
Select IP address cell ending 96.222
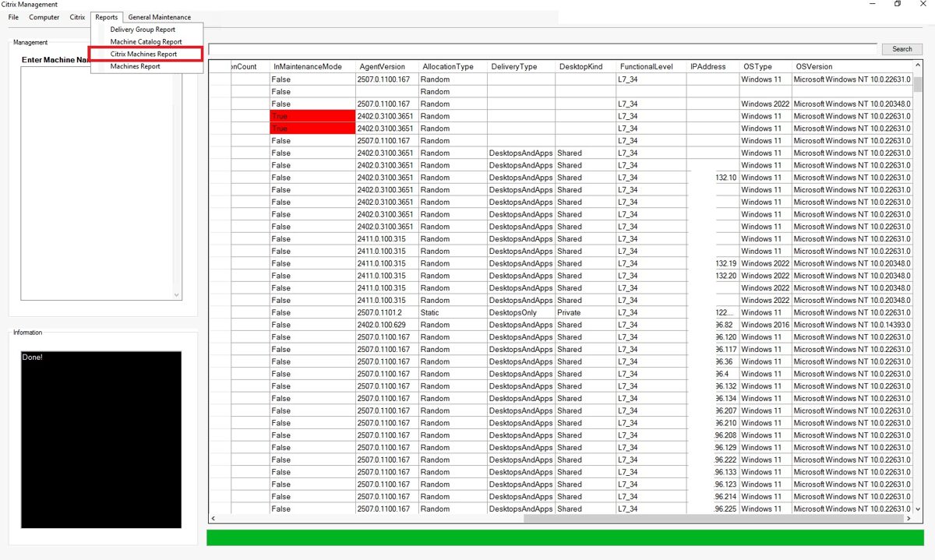point(712,460)
